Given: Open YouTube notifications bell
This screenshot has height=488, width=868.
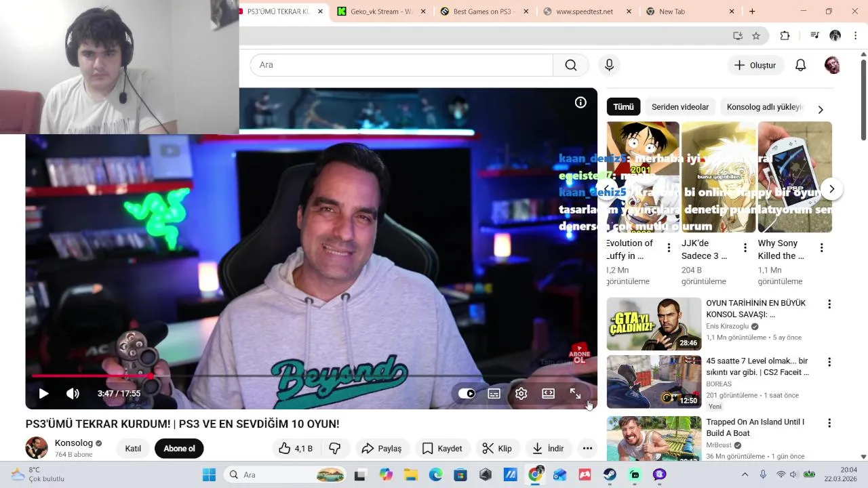Looking at the screenshot, I should coord(801,65).
